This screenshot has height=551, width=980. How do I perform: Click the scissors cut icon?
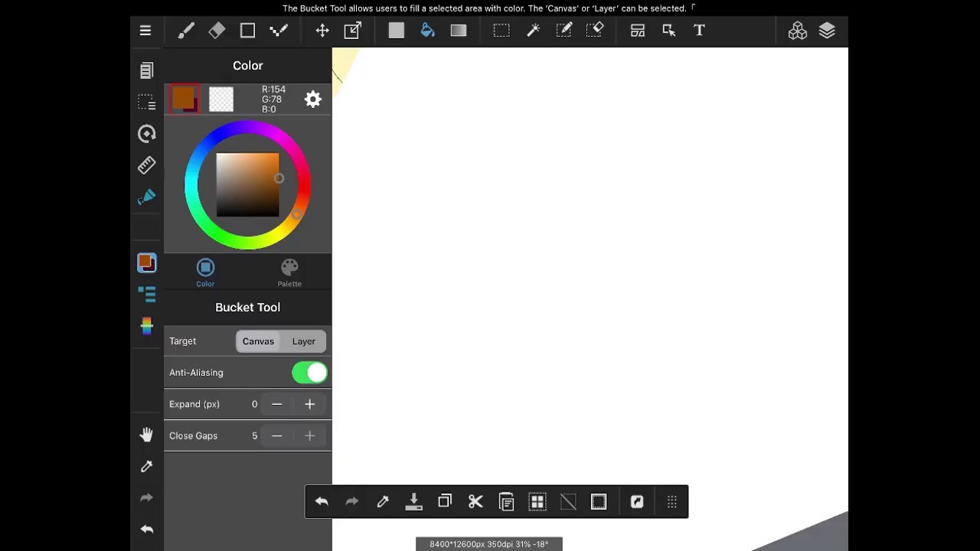coord(475,502)
